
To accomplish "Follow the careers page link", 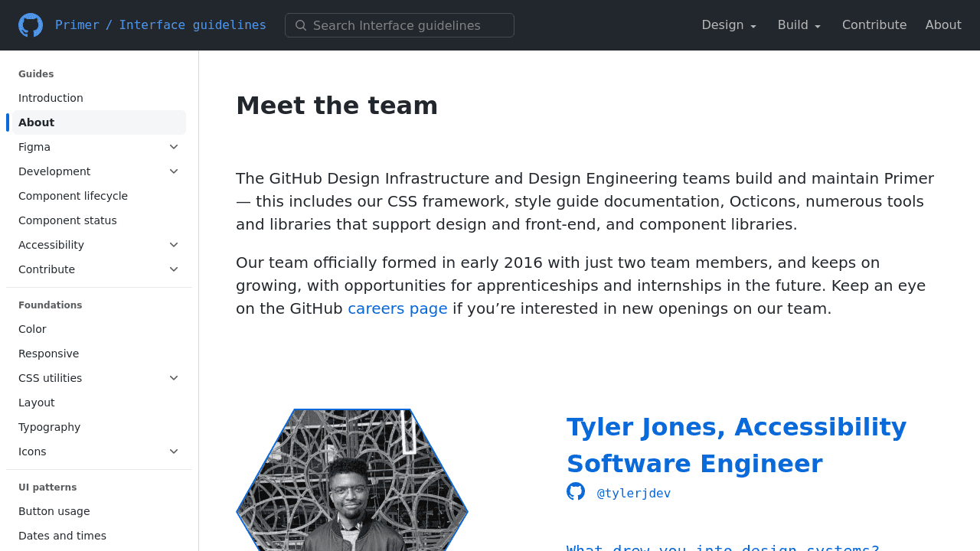I will tap(397, 308).
